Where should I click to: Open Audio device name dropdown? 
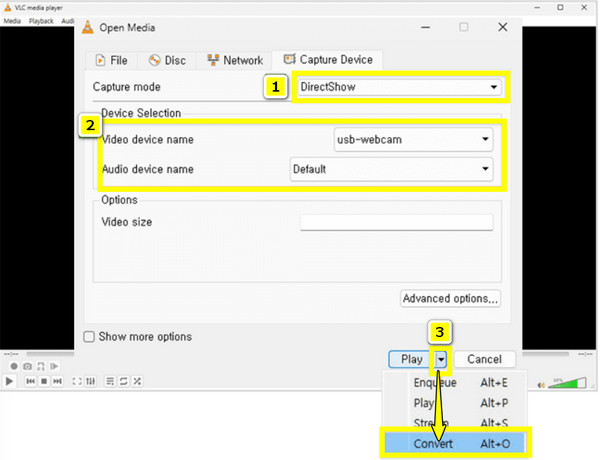click(x=391, y=169)
